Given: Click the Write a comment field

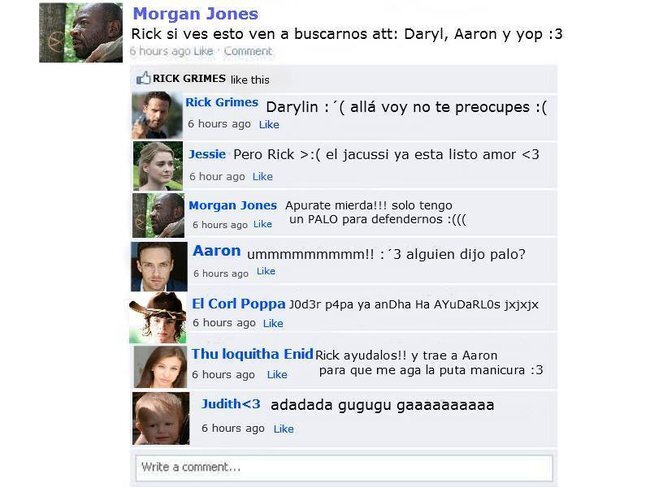Looking at the screenshot, I should [344, 468].
